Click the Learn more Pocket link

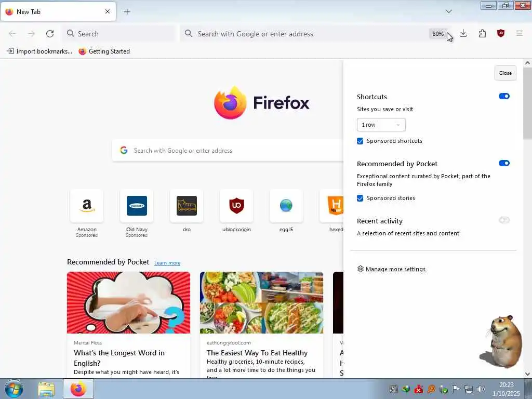[x=167, y=262]
